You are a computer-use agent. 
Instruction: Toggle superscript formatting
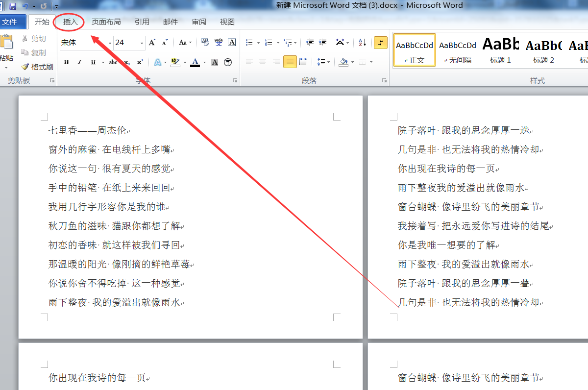pos(140,62)
